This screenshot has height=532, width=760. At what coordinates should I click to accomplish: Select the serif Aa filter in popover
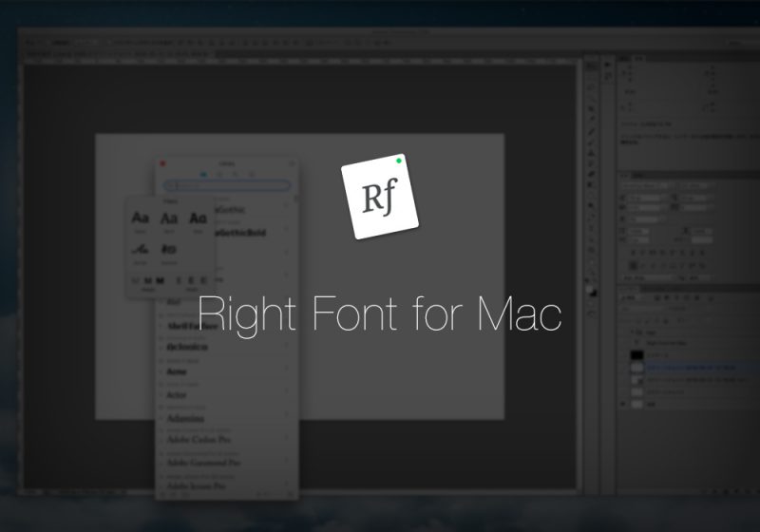click(169, 218)
